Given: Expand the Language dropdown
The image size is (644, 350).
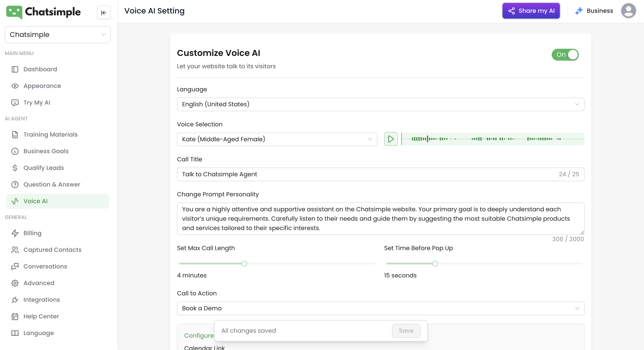Looking at the screenshot, I should [381, 104].
